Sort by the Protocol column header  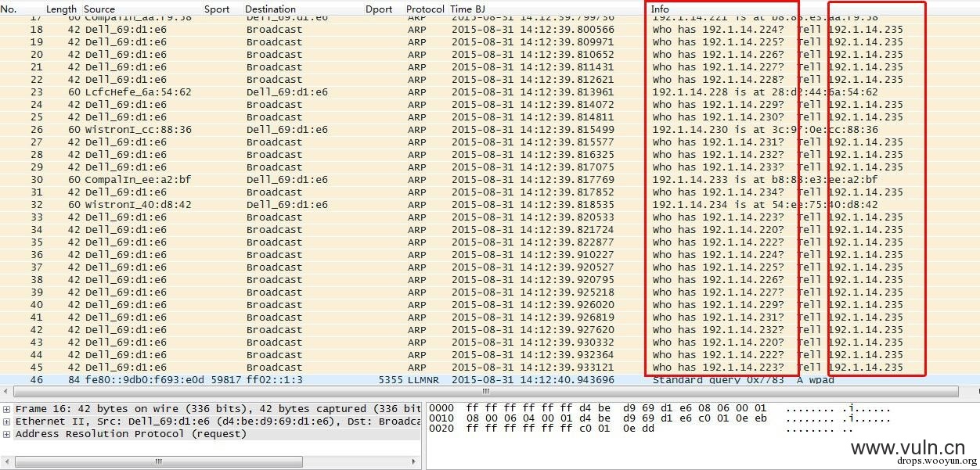coord(425,9)
